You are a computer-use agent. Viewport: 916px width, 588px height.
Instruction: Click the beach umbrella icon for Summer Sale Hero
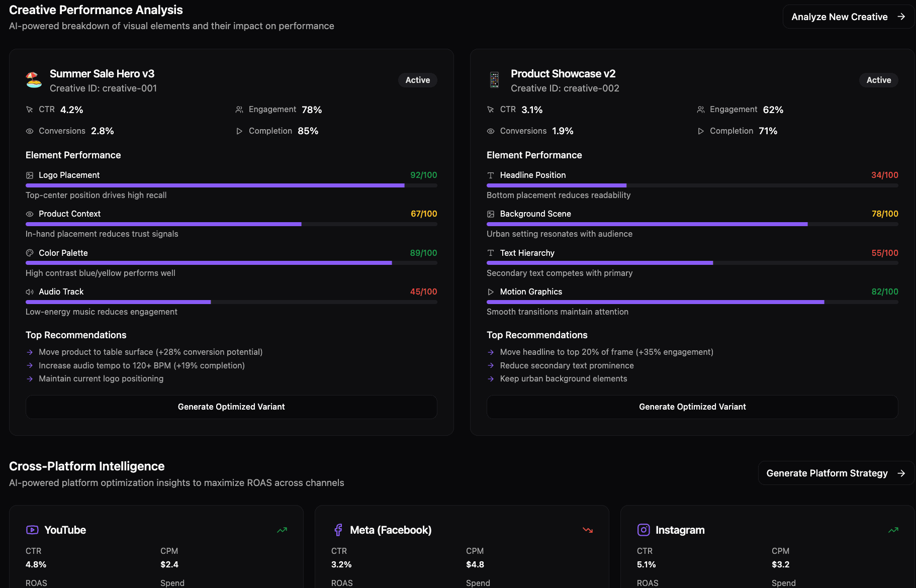tap(34, 80)
